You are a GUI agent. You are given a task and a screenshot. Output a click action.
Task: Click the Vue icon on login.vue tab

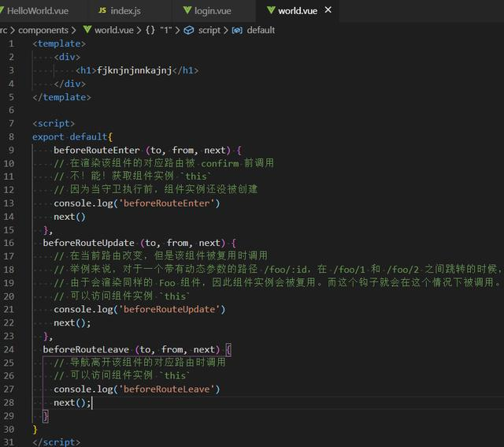[x=187, y=11]
